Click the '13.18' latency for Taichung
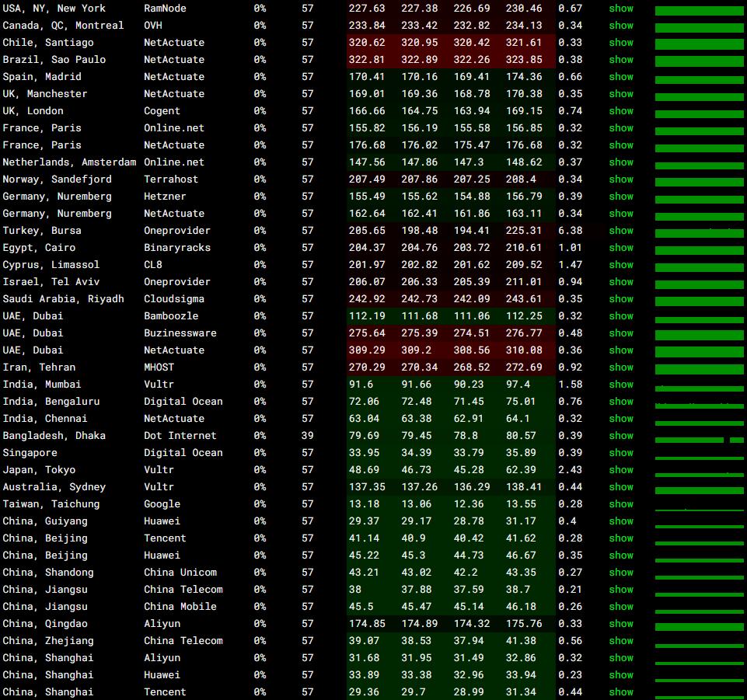The height and width of the screenshot is (700, 747). [364, 504]
